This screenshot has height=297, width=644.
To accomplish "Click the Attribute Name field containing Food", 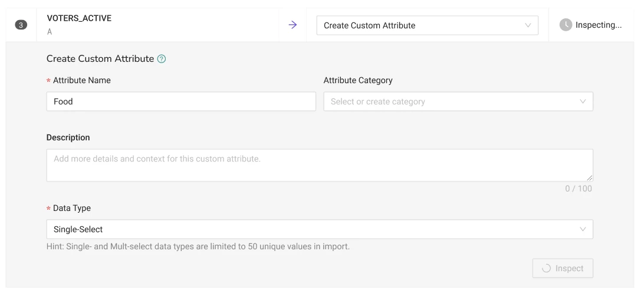I will click(x=181, y=101).
